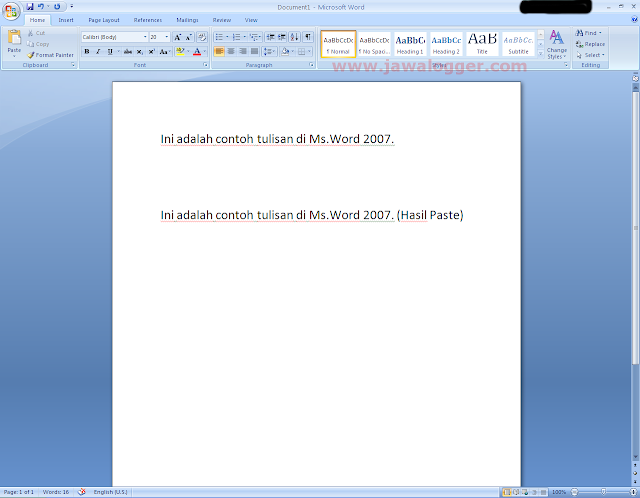Screen dimensions: 640x498
Task: Undo the last action
Action: 41,7
